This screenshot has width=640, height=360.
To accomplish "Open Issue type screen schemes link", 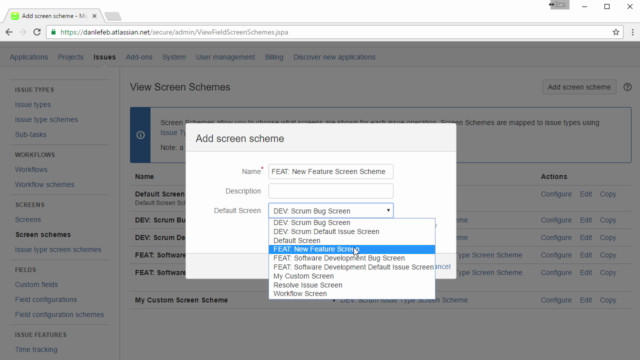I will pyautogui.click(x=58, y=249).
